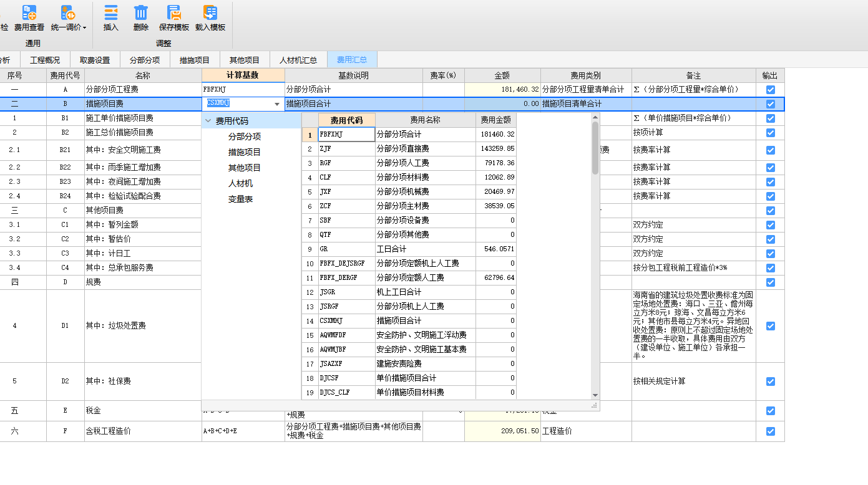Open the 统一调价 dropdown arrow
This screenshot has width=868, height=485.
tap(84, 27)
